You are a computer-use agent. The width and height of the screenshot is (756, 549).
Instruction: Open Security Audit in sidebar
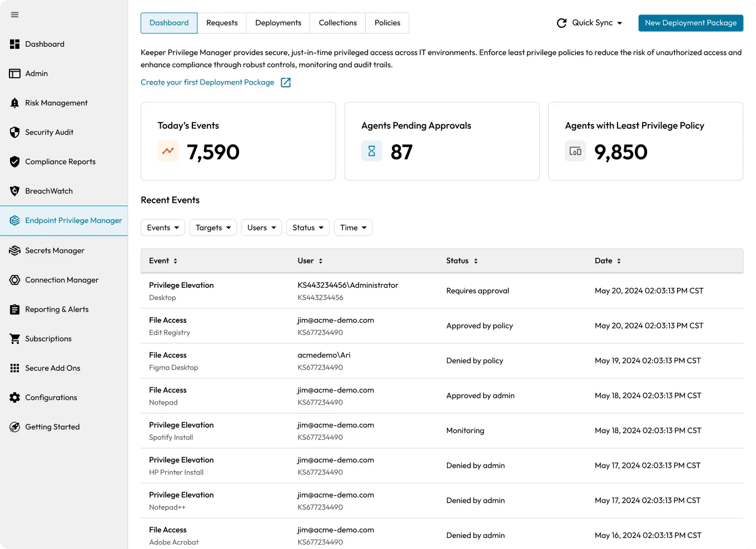pos(64,132)
